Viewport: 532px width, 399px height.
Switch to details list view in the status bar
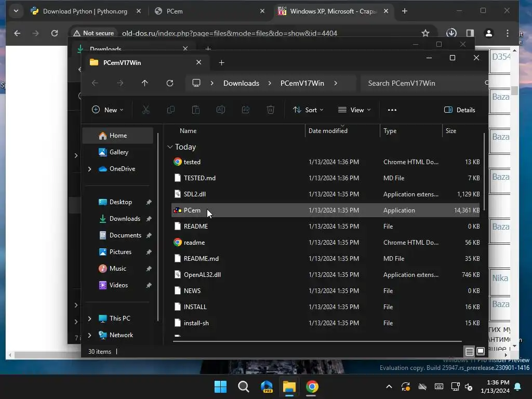coord(469,352)
